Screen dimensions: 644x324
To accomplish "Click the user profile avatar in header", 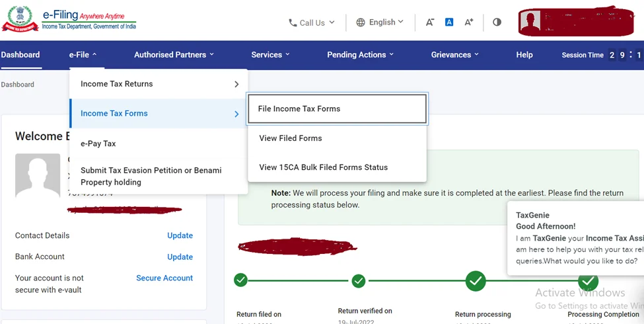I will click(x=530, y=22).
